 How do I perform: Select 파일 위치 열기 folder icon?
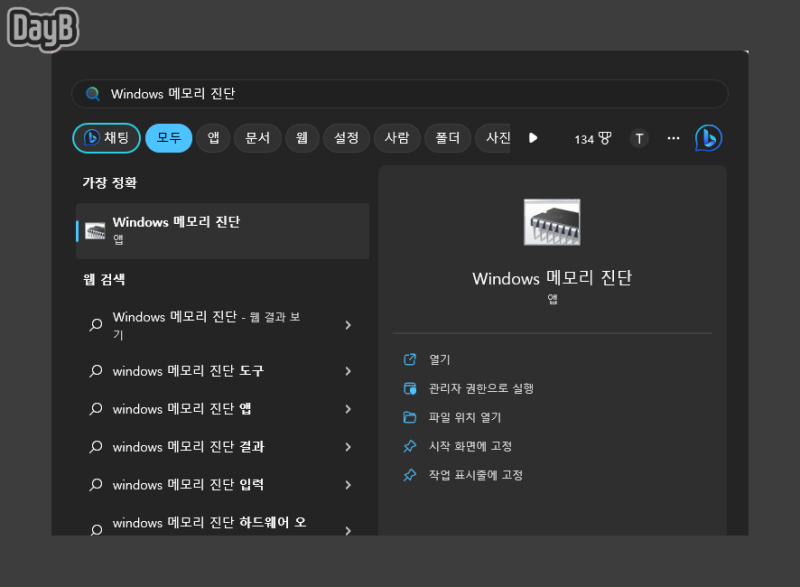tap(409, 417)
